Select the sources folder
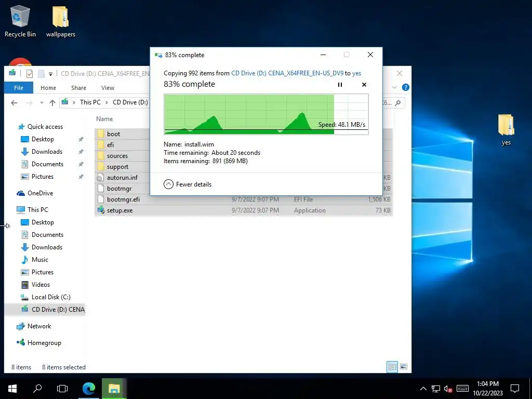Image resolution: width=532 pixels, height=399 pixels. [x=117, y=156]
